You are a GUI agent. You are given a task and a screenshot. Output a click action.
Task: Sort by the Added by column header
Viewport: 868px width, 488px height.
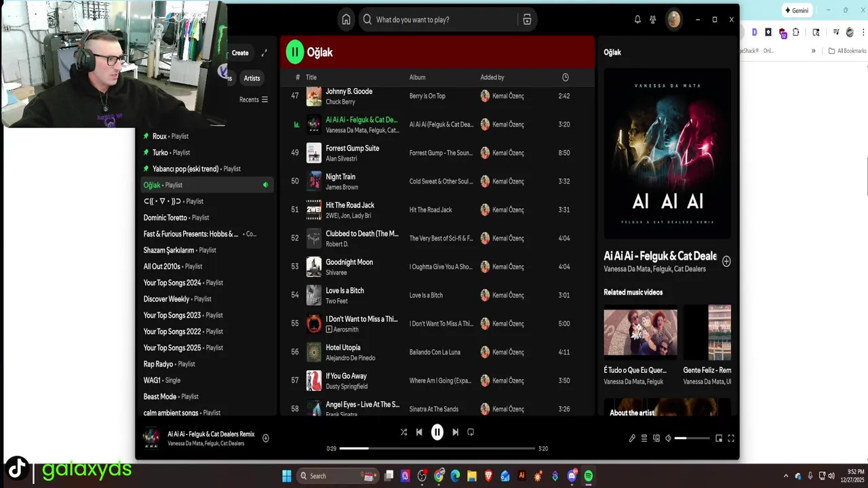(x=492, y=77)
